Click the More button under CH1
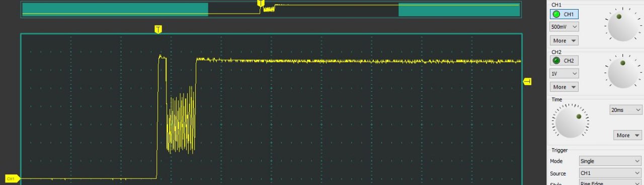 564,40
